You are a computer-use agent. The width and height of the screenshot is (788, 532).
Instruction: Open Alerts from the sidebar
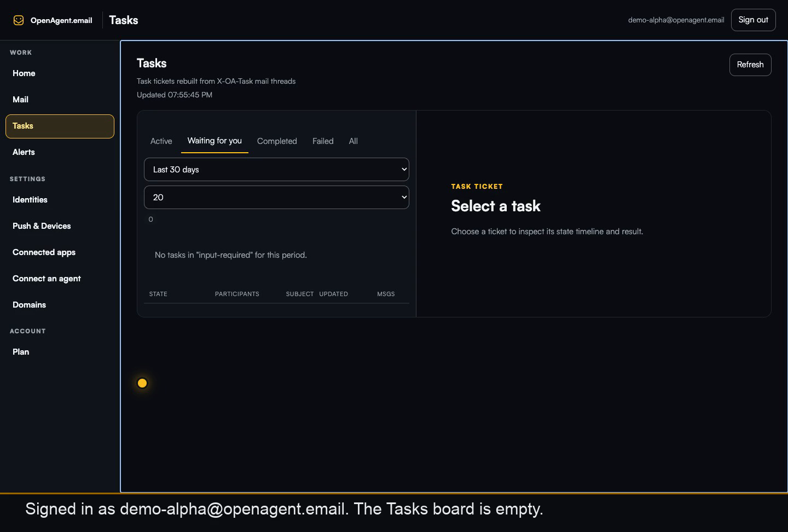[x=60, y=152]
